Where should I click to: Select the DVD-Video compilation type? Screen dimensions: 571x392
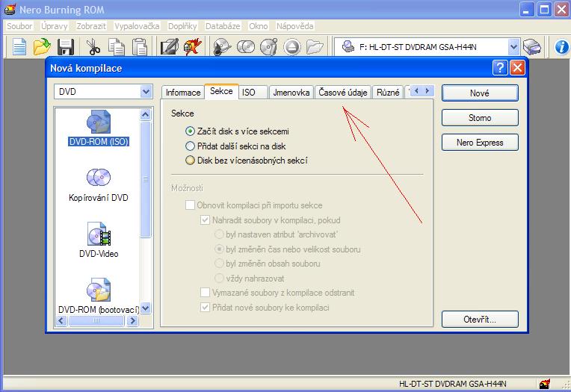tap(99, 240)
